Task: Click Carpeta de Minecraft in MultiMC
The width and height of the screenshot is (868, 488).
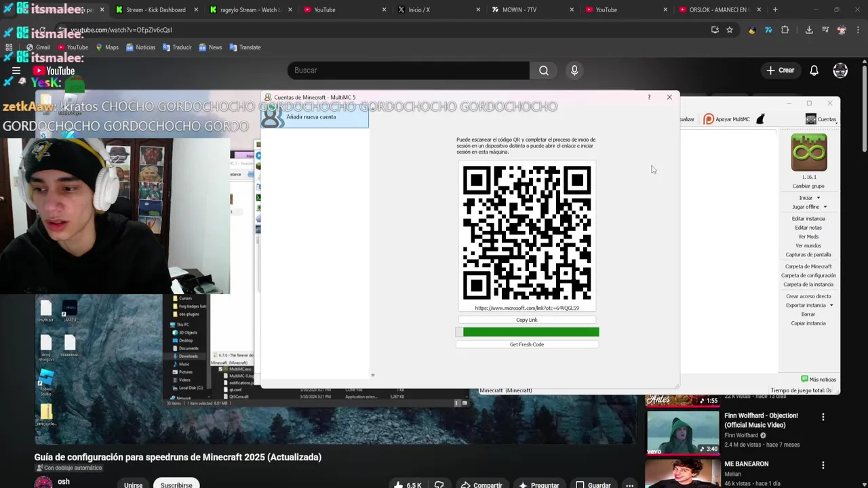Action: click(808, 266)
